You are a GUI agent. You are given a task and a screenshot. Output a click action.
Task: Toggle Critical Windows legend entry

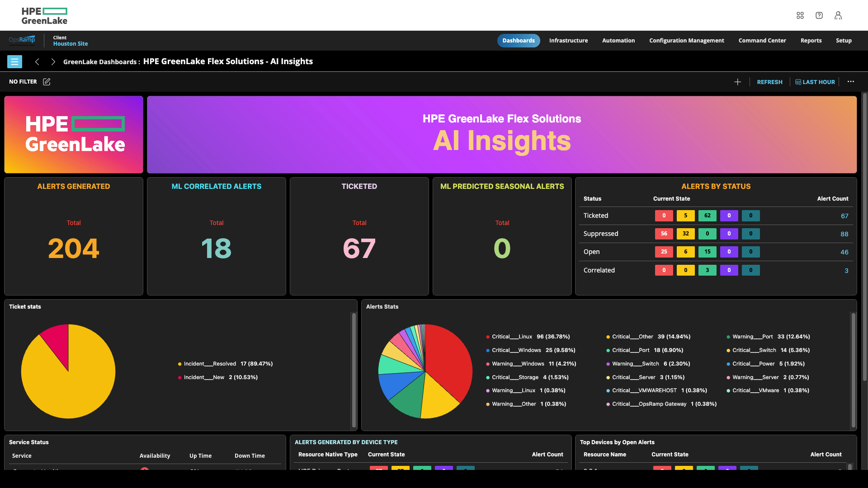click(x=530, y=350)
